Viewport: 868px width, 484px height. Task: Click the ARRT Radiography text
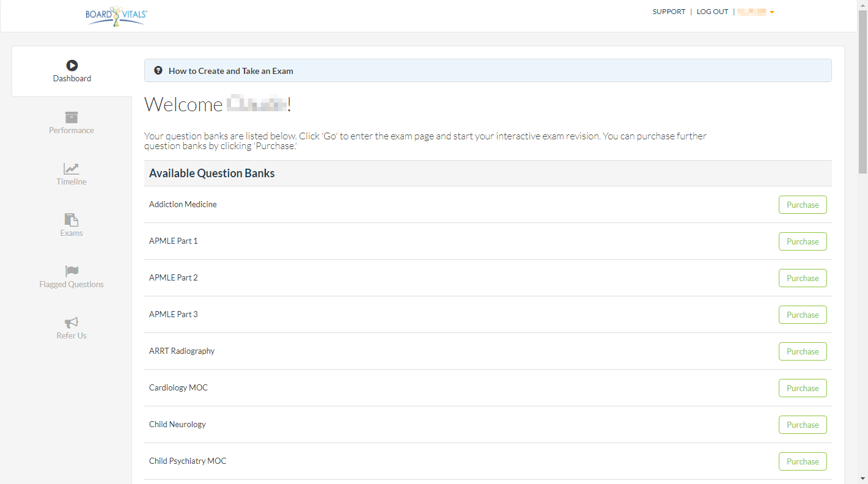(182, 351)
